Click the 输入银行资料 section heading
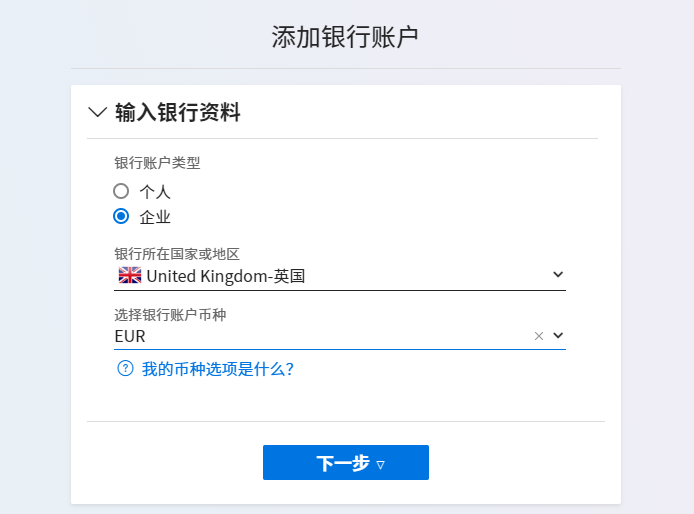 pyautogui.click(x=178, y=112)
